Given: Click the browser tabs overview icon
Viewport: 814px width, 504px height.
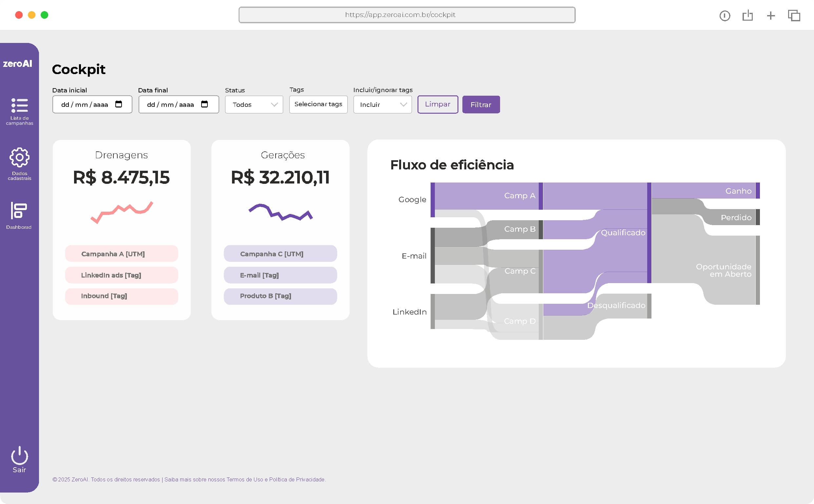Looking at the screenshot, I should click(794, 15).
